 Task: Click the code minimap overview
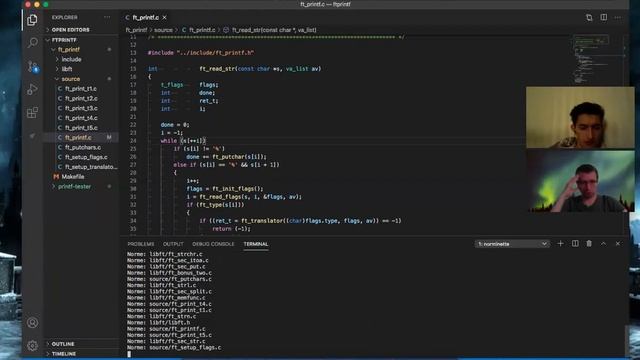pos(590,59)
